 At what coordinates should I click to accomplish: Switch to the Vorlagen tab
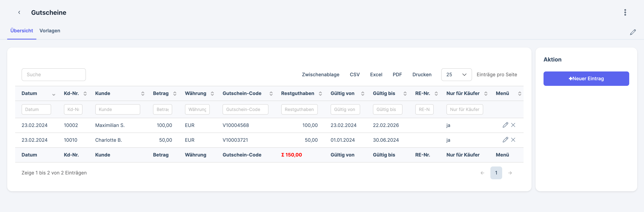(50, 31)
